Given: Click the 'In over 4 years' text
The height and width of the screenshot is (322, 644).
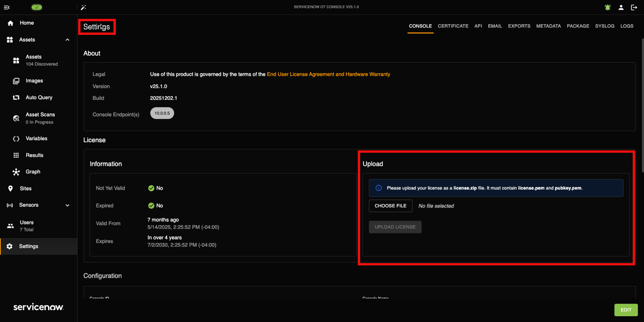Looking at the screenshot, I should pyautogui.click(x=165, y=238).
